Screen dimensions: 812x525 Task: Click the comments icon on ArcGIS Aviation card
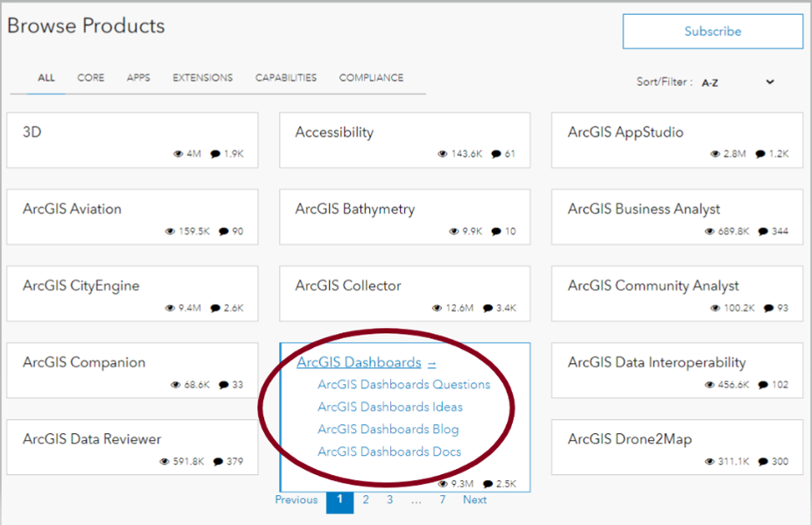224,231
